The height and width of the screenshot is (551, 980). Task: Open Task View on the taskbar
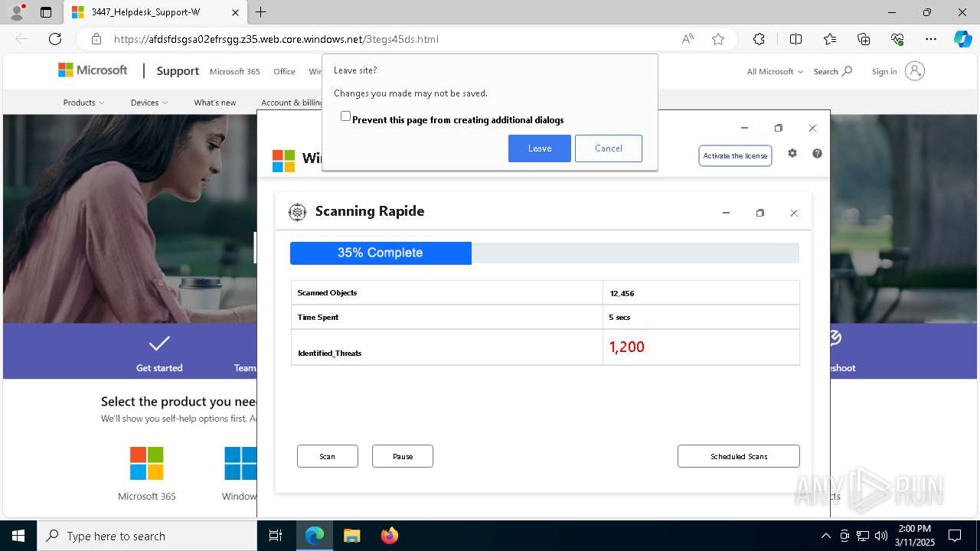click(x=276, y=536)
